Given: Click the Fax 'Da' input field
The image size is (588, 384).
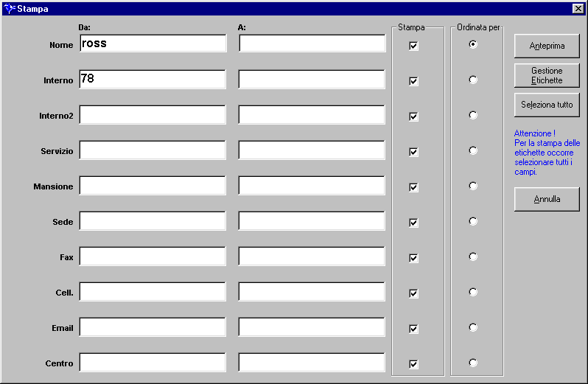Looking at the screenshot, I should pyautogui.click(x=153, y=256).
